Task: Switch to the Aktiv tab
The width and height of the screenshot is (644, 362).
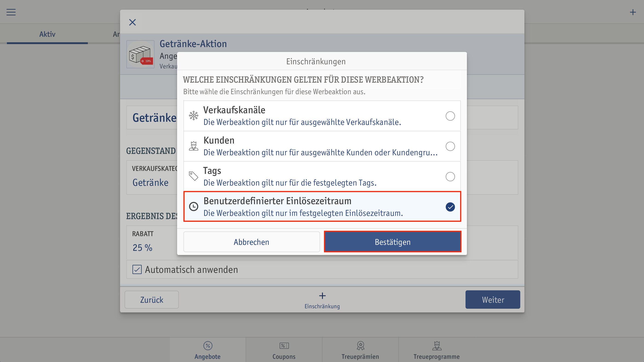Action: click(x=47, y=34)
